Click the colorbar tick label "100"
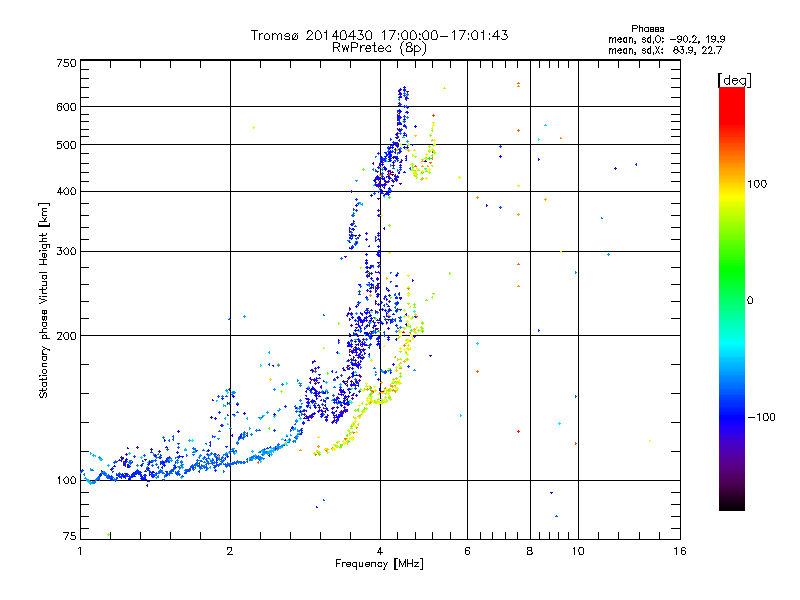The image size is (800, 600). coord(757,184)
